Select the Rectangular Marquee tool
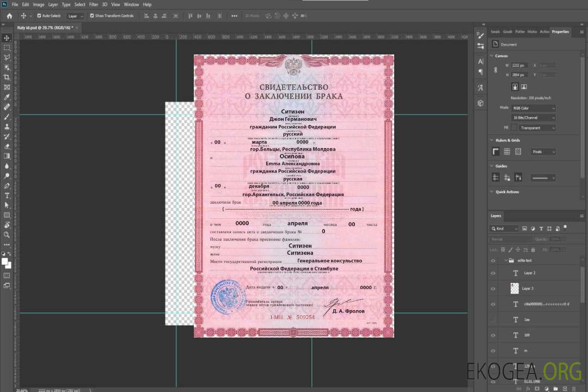 tap(7, 48)
